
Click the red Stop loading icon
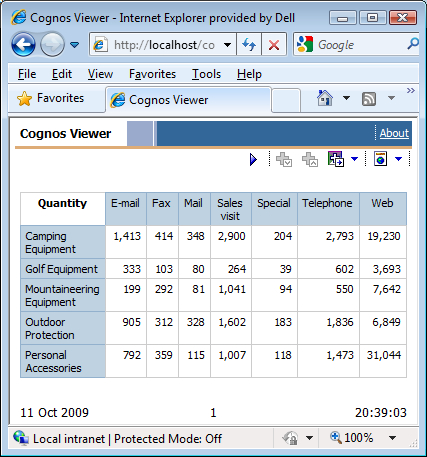[274, 45]
